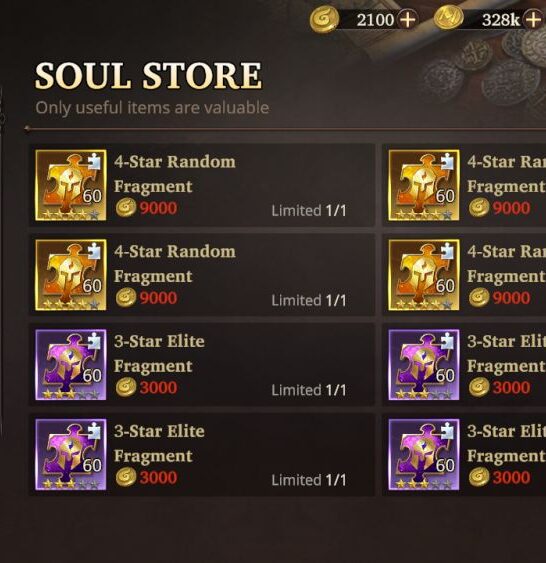
Task: Select second row right 4-Star fragment icon
Action: tap(424, 275)
